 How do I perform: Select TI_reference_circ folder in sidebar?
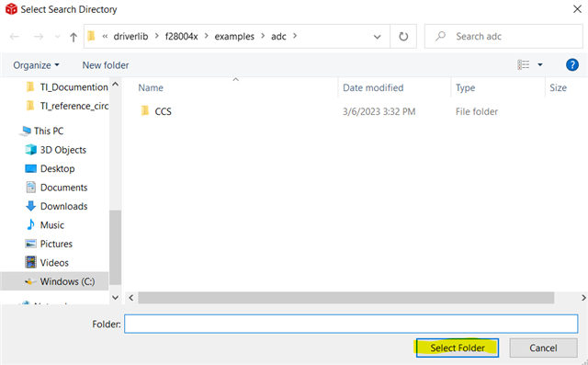tap(74, 106)
